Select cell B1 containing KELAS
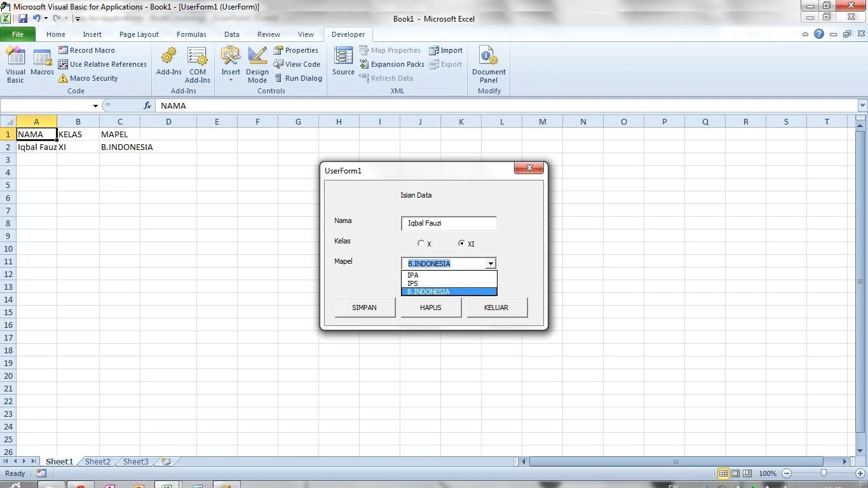This screenshot has width=868, height=488. tap(78, 134)
